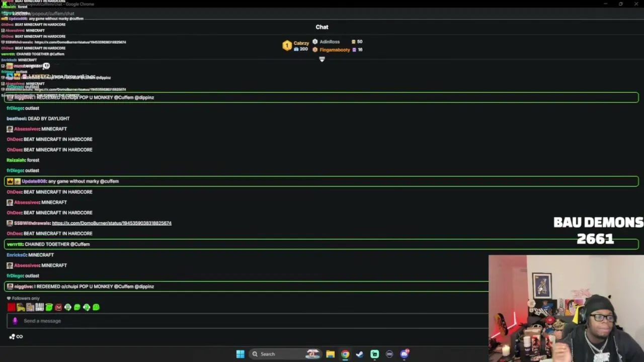644x362 pixels.
Task: Expand the gift leaderboard arrow under Chat
Action: (322, 59)
